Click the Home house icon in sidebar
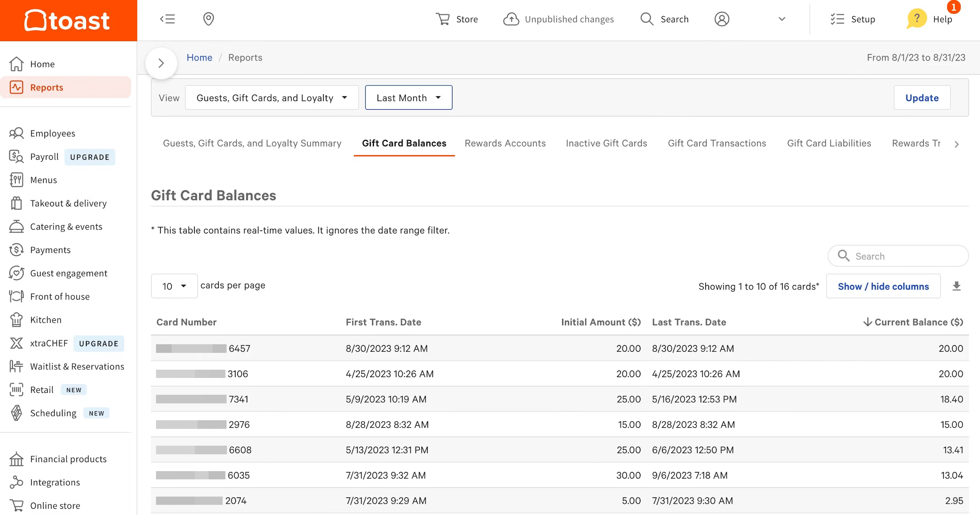This screenshot has height=515, width=980. click(x=16, y=64)
